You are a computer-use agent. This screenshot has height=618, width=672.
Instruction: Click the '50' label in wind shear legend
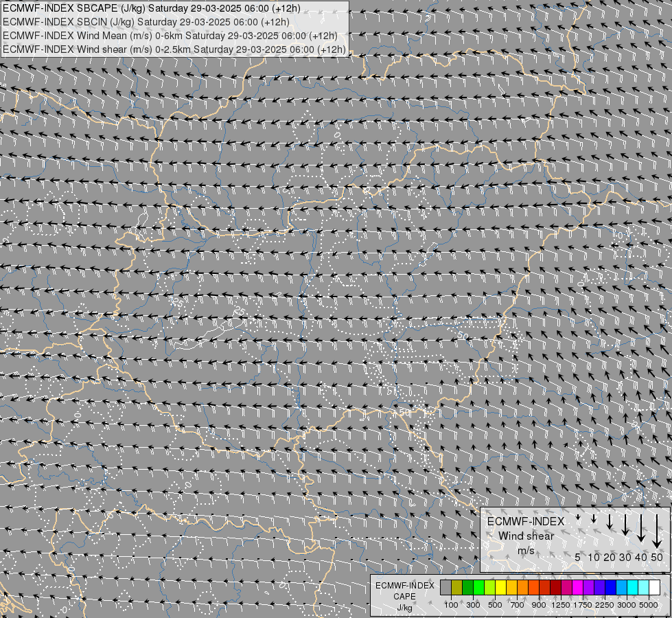pos(657,557)
